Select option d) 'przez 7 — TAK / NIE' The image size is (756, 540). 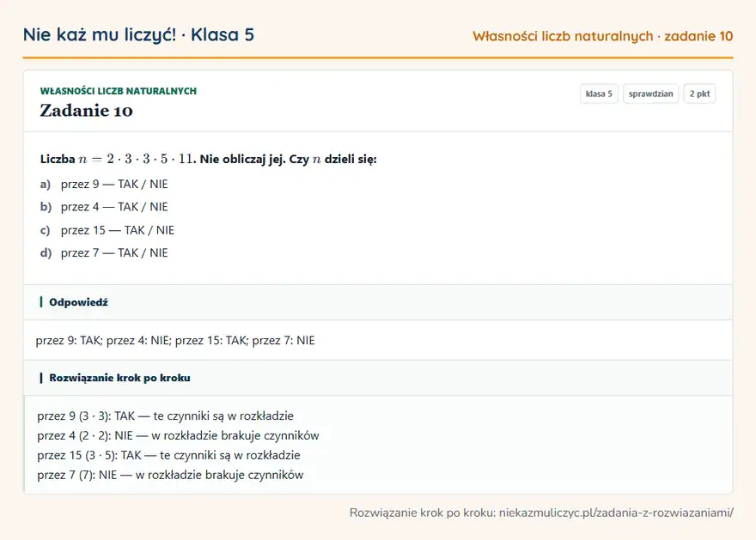[104, 253]
